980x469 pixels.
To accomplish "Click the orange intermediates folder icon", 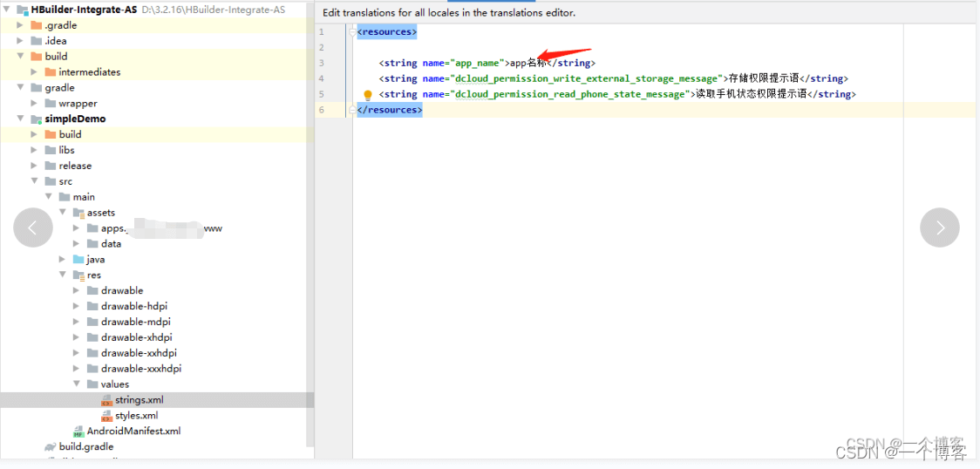I will 51,72.
